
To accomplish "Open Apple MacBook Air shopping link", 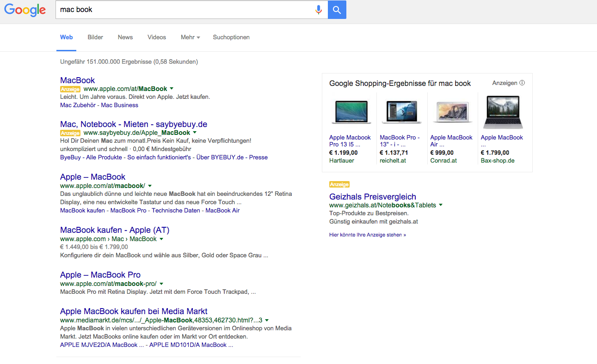I will [x=451, y=141].
